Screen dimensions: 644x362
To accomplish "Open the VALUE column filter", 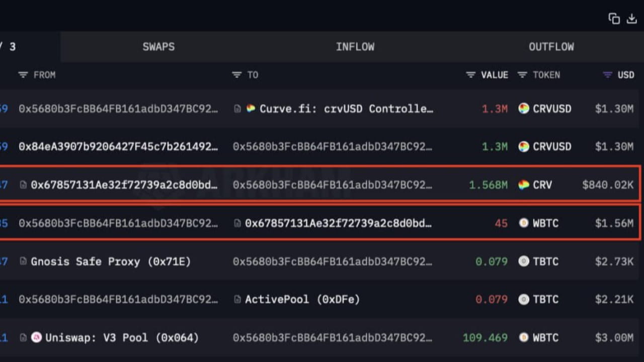I will [x=470, y=75].
